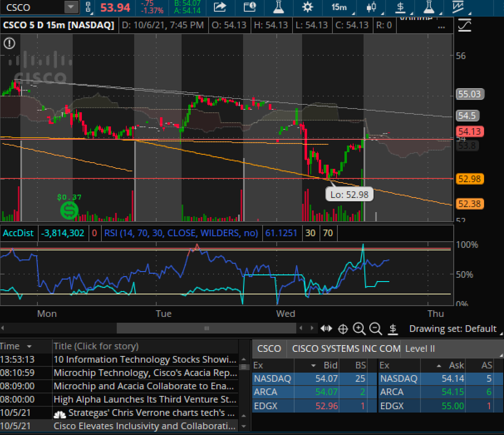Open the candlestick chart style menu
The width and height of the screenshot is (504, 435).
pyautogui.click(x=370, y=7)
